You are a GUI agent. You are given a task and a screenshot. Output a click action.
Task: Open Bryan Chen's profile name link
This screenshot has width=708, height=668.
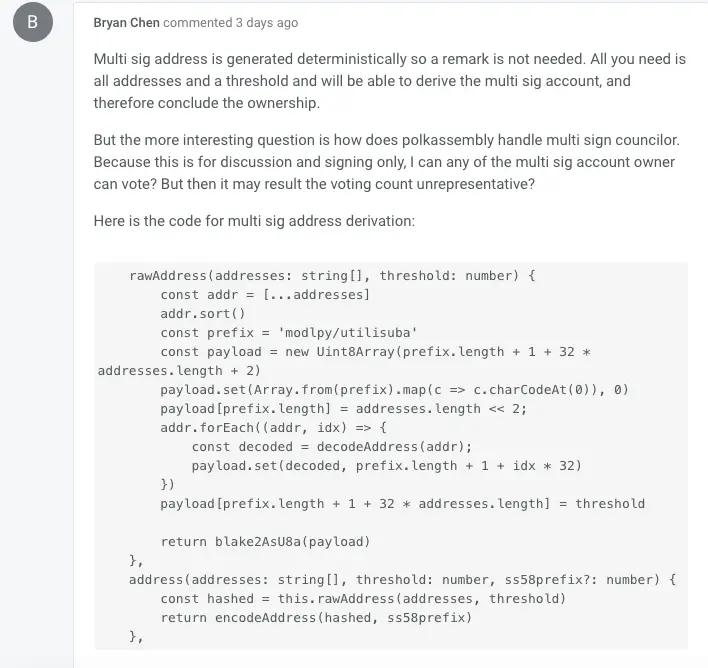(x=125, y=22)
